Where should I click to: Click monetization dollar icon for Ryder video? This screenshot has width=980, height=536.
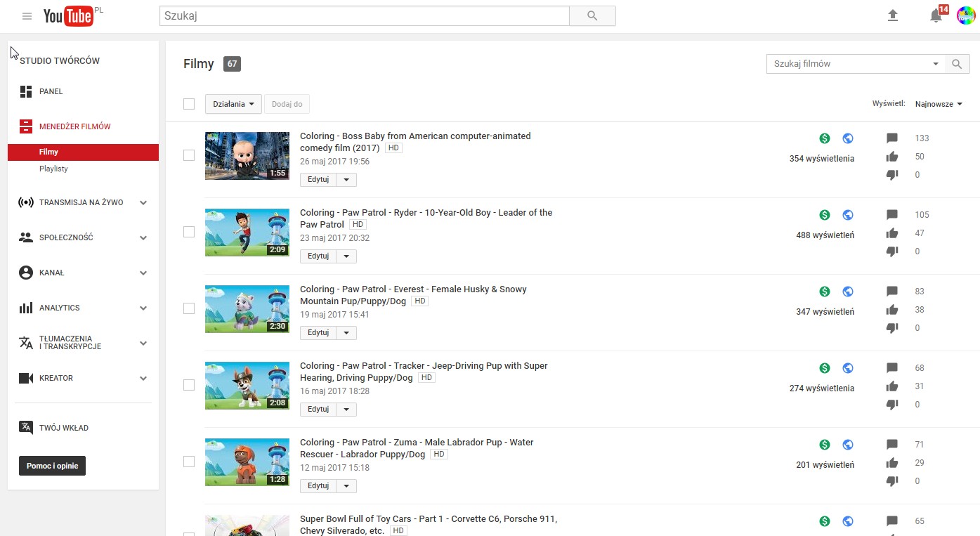[825, 215]
